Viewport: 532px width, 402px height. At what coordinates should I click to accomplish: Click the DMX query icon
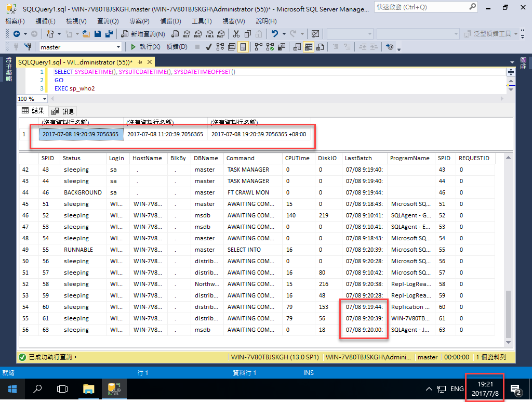click(x=198, y=34)
